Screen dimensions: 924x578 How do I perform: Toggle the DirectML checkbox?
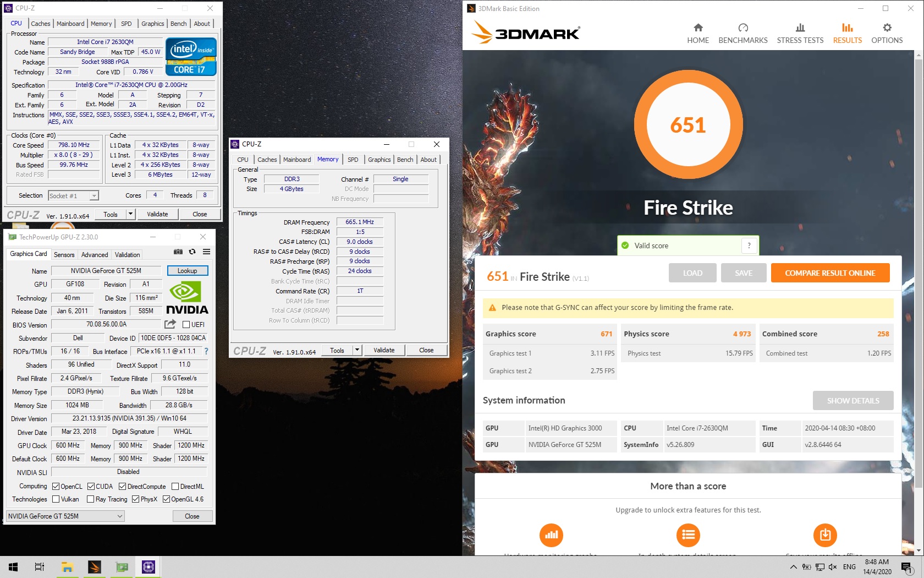click(175, 487)
